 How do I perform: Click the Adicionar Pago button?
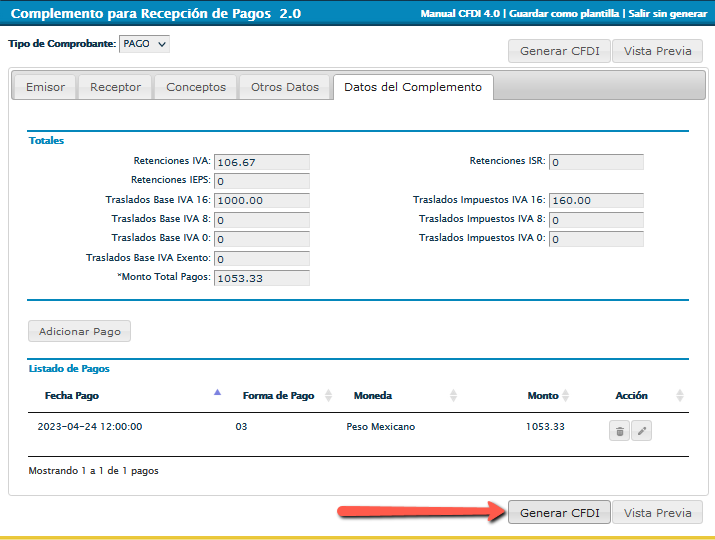pos(79,331)
